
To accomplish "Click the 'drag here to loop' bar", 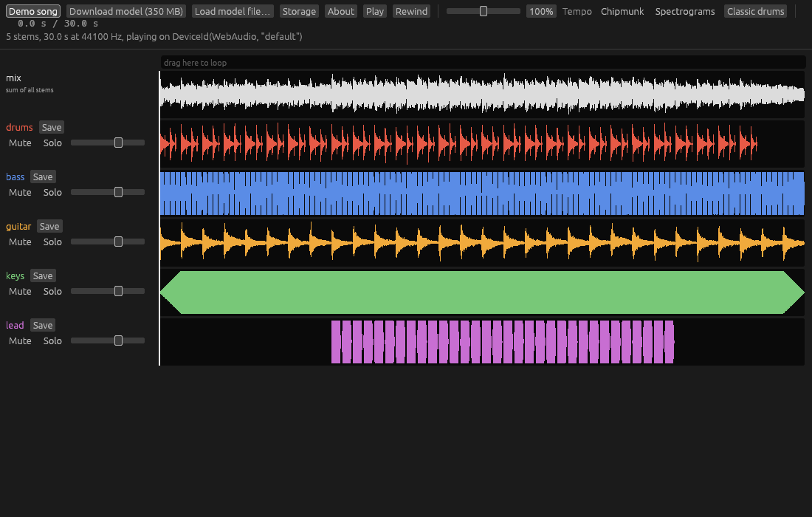I will tap(483, 63).
